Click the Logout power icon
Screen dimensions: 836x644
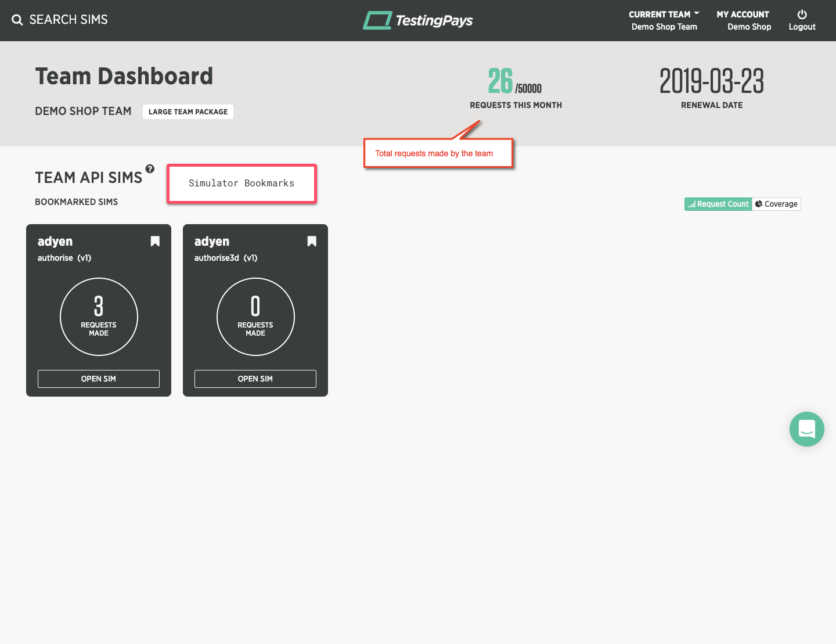pos(802,15)
